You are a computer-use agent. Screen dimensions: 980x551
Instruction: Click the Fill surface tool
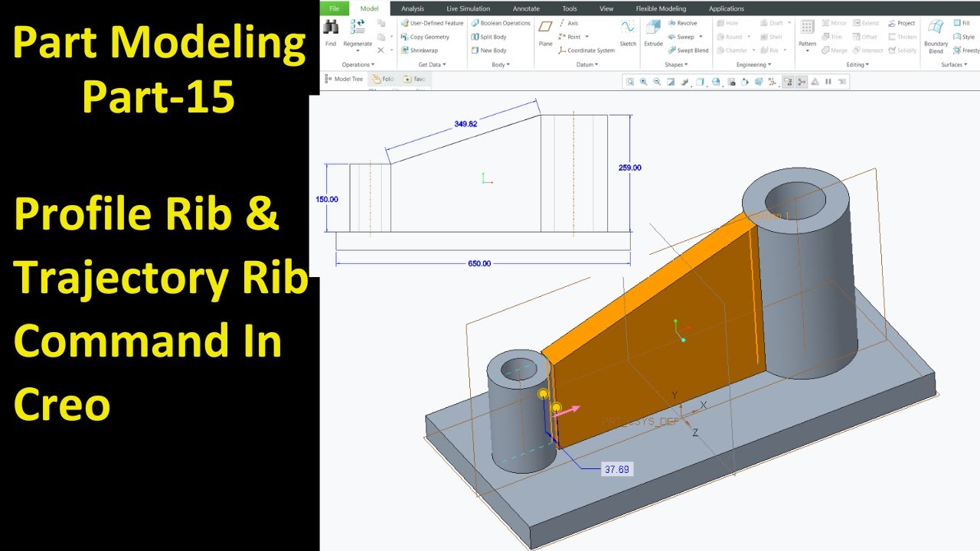pos(962,23)
